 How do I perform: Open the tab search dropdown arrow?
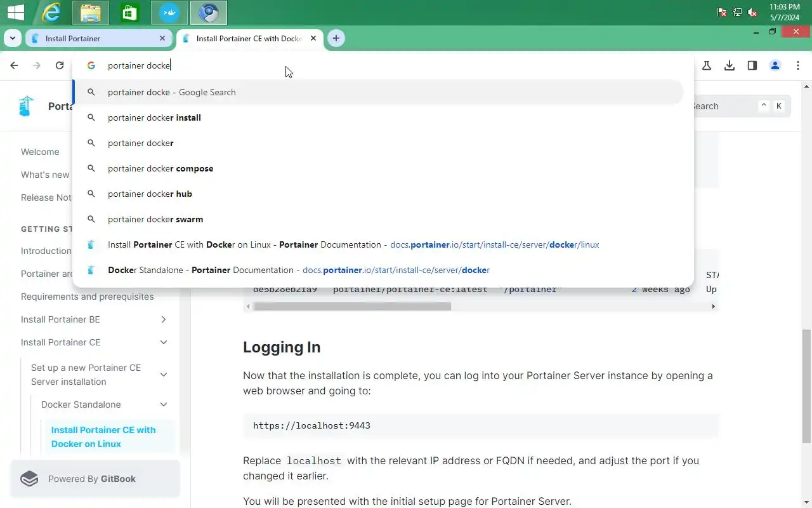click(13, 38)
